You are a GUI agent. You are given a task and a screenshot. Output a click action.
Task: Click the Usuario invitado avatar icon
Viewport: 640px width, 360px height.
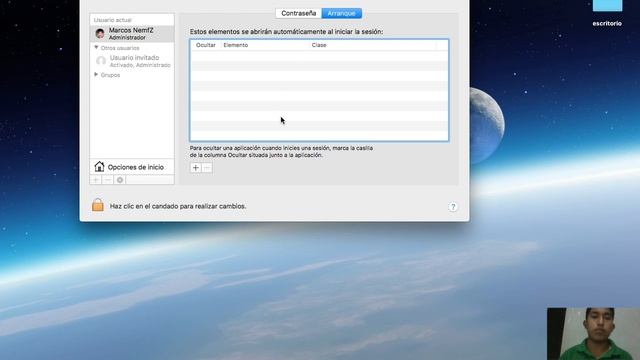[x=101, y=61]
